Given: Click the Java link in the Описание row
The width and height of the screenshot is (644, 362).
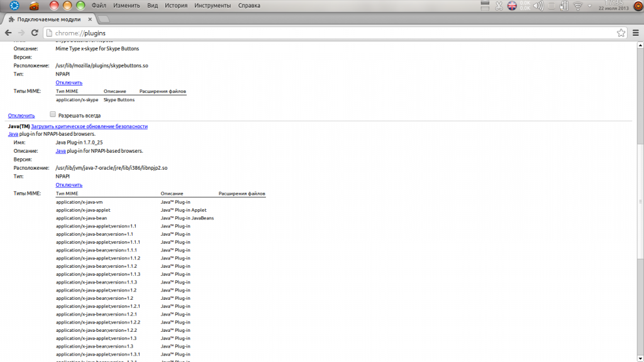Looking at the screenshot, I should 61,151.
